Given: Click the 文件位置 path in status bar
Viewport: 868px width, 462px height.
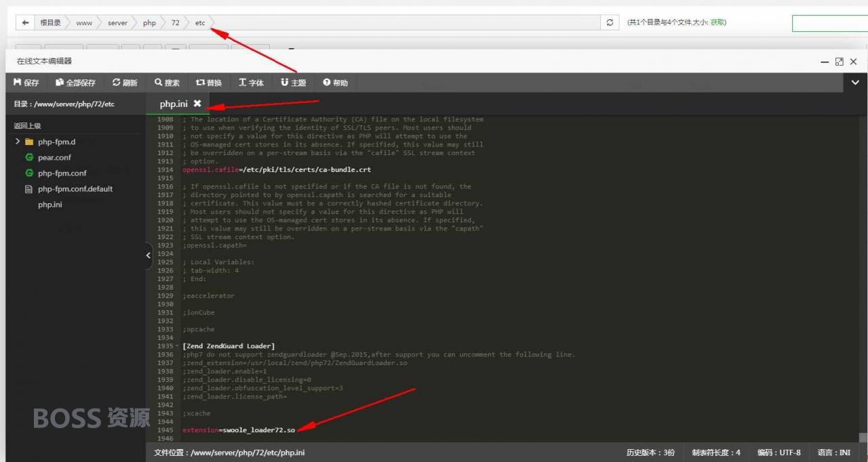Looking at the screenshot, I should [x=229, y=453].
